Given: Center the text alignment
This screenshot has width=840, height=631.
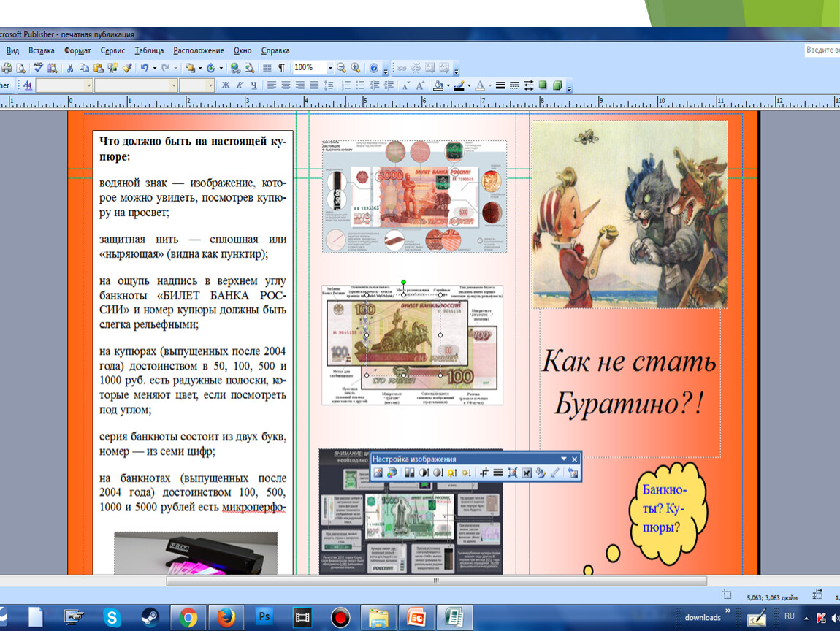Looking at the screenshot, I should coord(286,85).
